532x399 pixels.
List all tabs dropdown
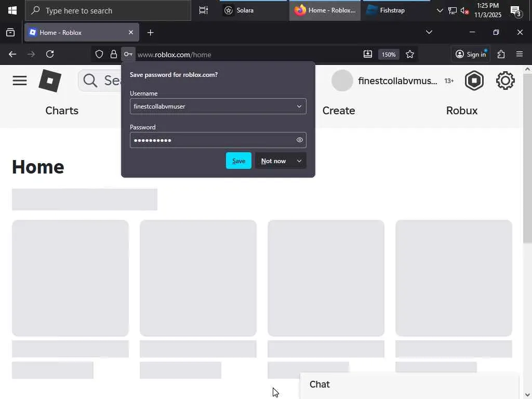click(x=429, y=32)
